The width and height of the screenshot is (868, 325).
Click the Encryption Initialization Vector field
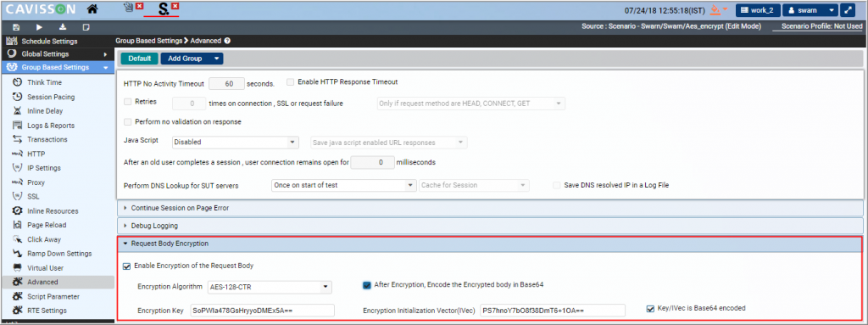coord(553,310)
